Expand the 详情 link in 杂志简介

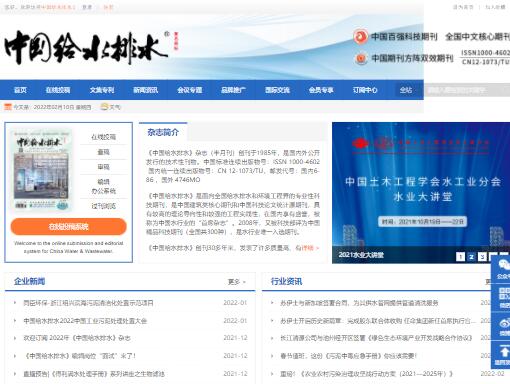307,248
